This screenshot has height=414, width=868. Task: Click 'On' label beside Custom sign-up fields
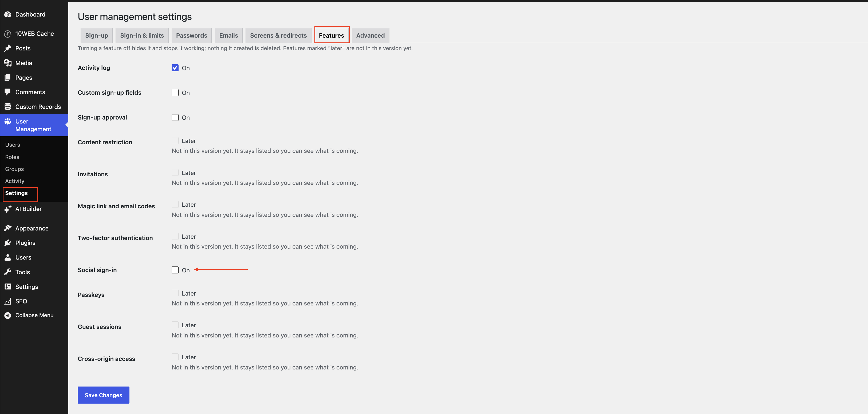point(186,93)
